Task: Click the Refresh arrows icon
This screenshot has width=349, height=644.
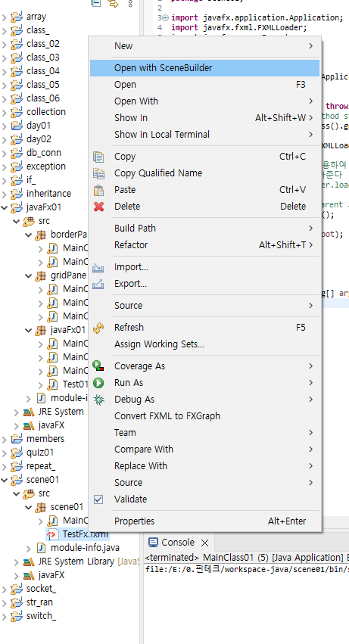Action: click(x=98, y=328)
